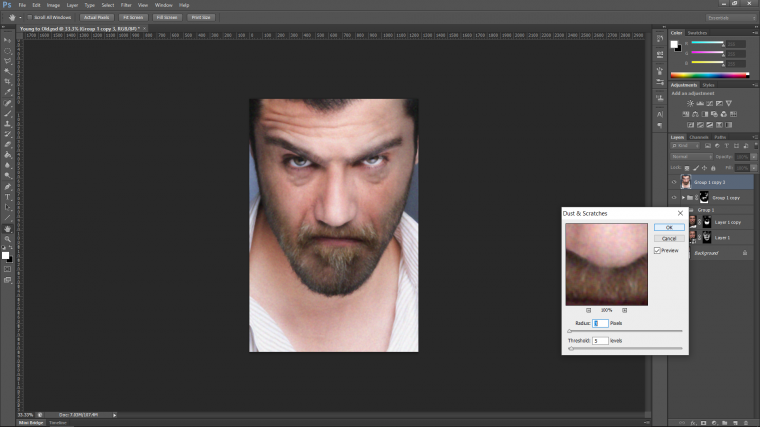
Task: Add a Color Balance adjustment
Action: (695, 114)
